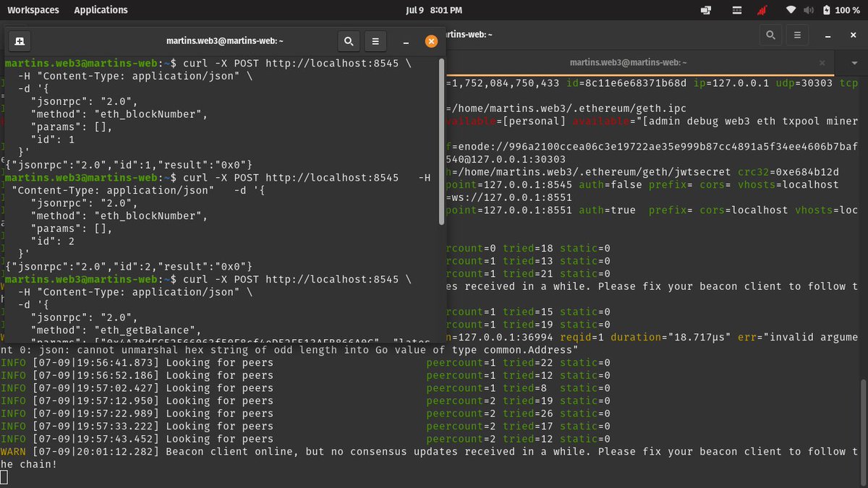Close the background terminal window
The image size is (868, 488).
tap(854, 34)
